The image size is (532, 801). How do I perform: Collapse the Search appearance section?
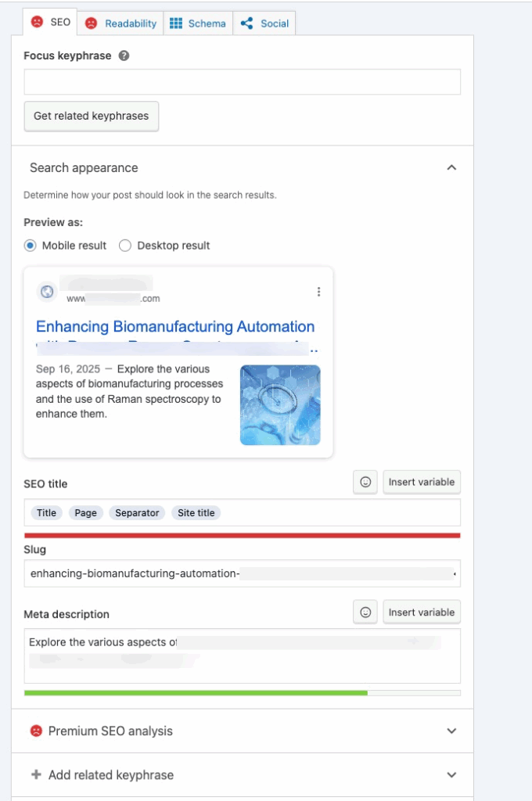click(451, 167)
